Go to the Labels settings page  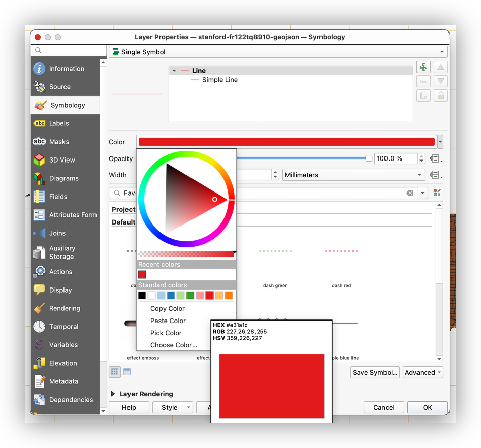(x=58, y=123)
